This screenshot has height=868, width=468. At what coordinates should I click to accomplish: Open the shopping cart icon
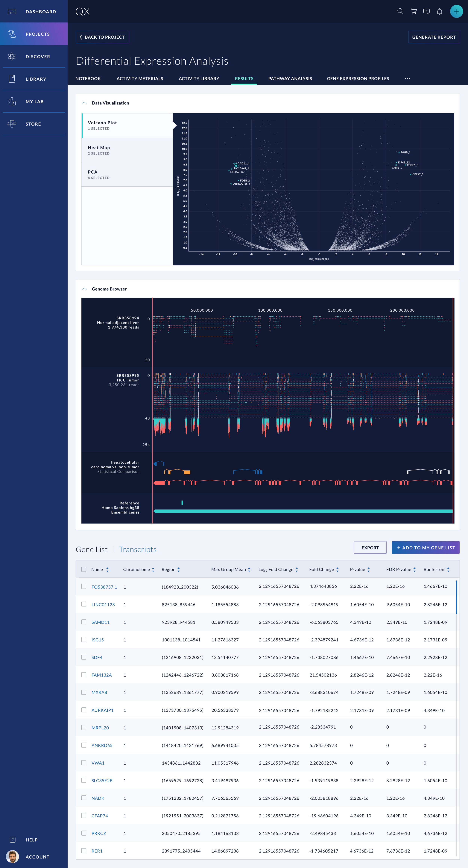pos(414,11)
